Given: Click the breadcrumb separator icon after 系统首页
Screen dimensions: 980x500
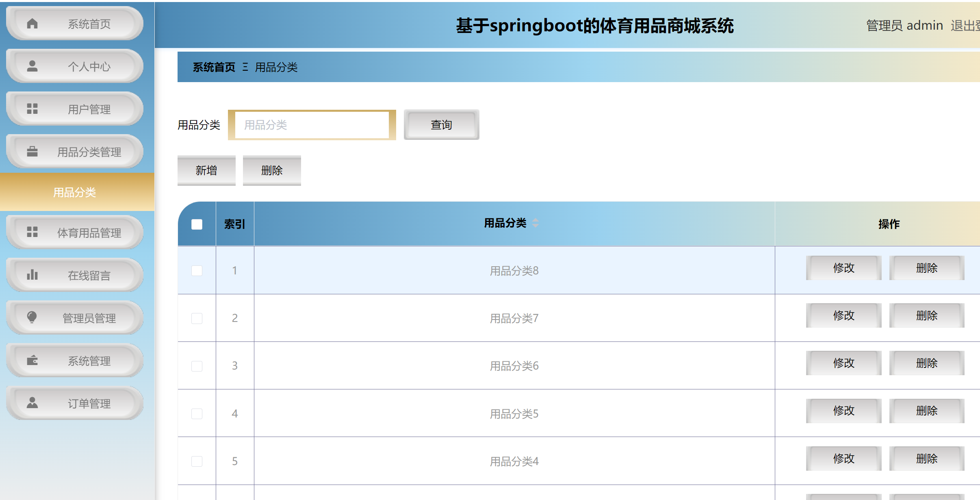Looking at the screenshot, I should click(x=245, y=67).
